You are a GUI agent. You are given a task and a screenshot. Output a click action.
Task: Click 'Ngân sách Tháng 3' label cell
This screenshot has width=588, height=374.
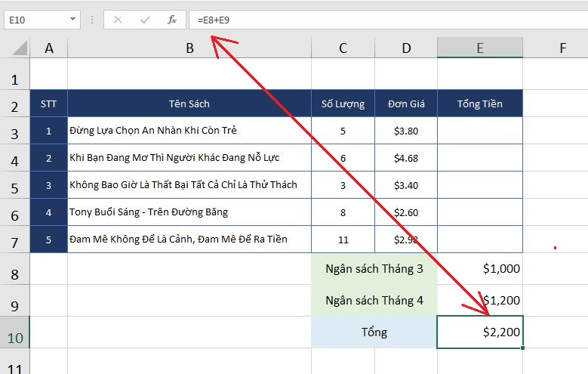374,269
